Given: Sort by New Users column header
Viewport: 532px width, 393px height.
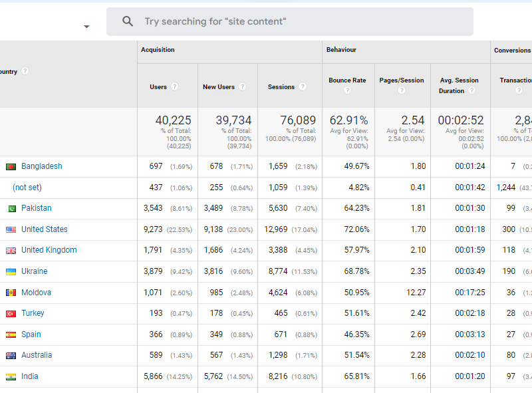Looking at the screenshot, I should (x=218, y=87).
